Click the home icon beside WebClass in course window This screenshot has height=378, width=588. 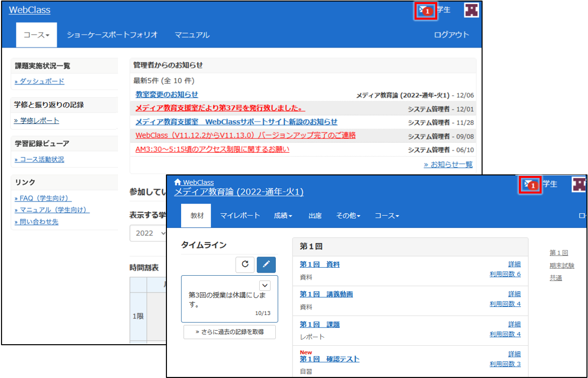click(x=178, y=182)
